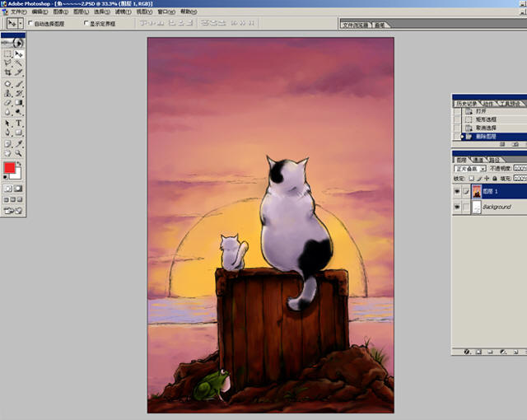This screenshot has width=527, height=420.
Task: Select the Hand tool
Action: coord(7,153)
